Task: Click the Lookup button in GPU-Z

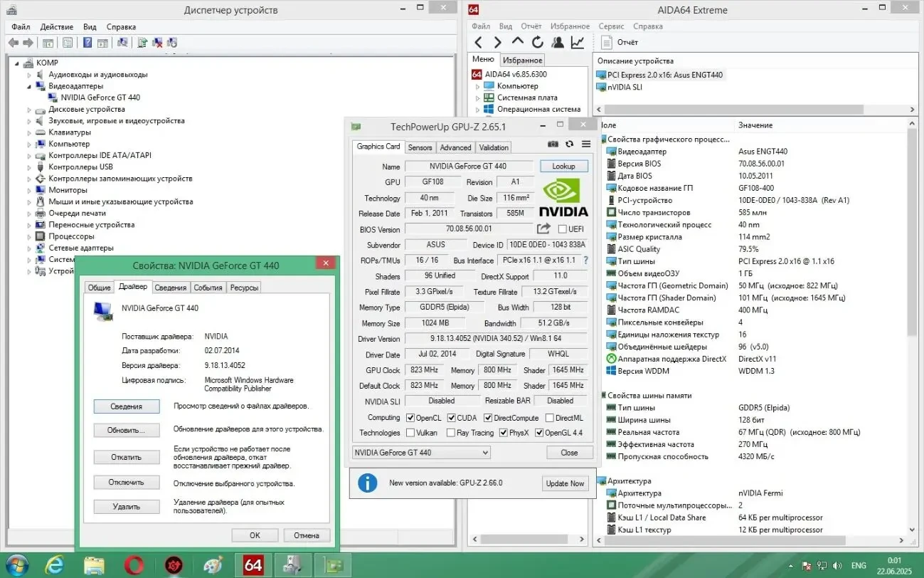Action: 563,166
